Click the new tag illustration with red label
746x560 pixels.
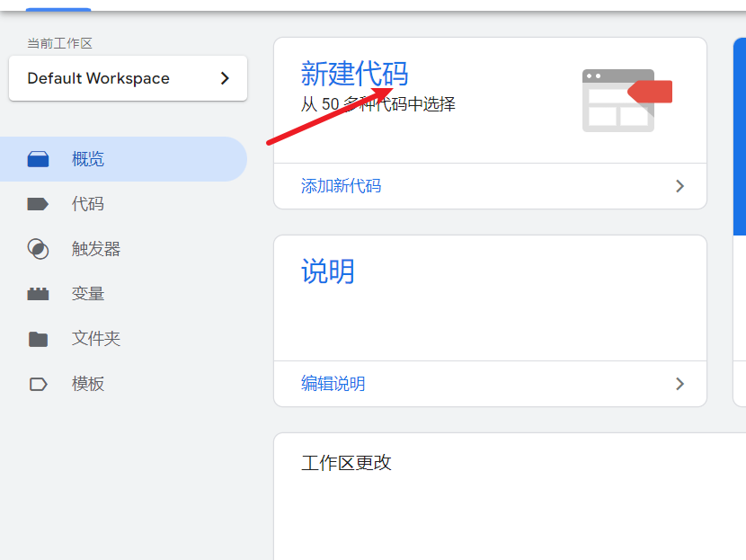coord(627,101)
